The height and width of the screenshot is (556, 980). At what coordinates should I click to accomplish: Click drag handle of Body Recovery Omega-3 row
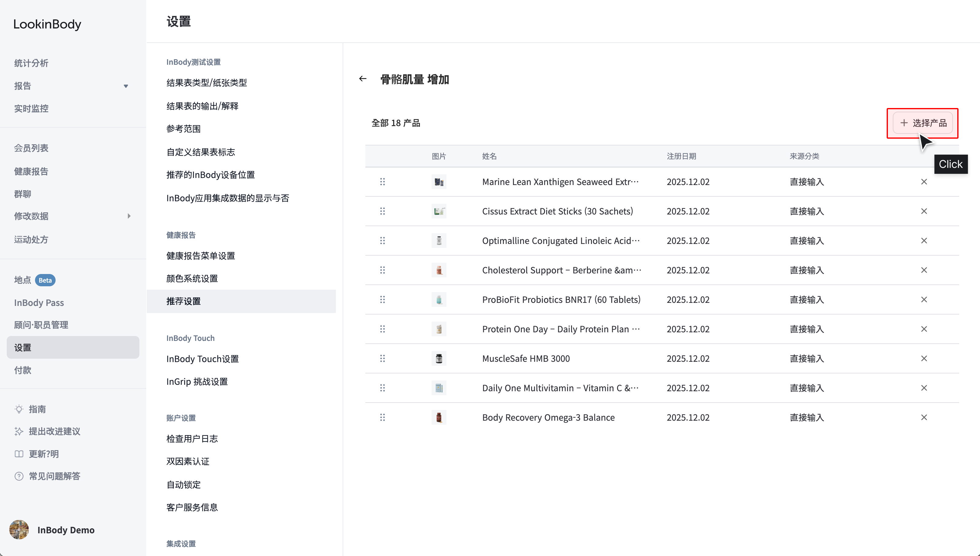click(x=383, y=417)
